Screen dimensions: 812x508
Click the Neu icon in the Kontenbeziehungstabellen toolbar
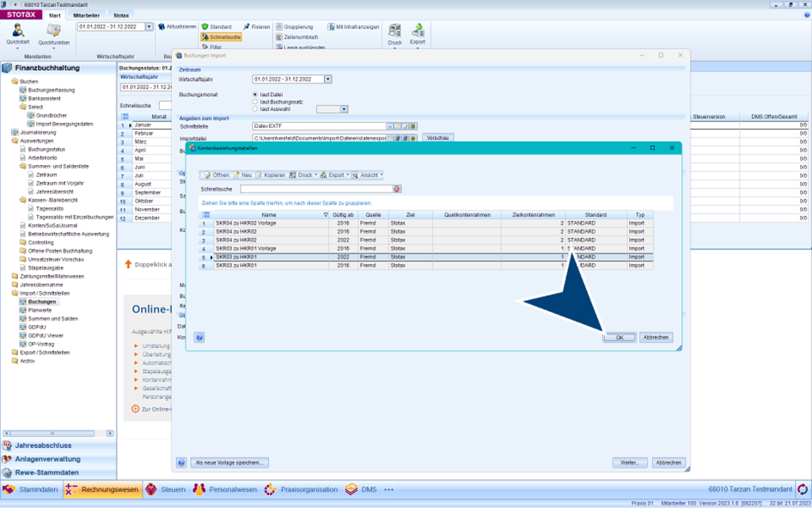242,174
